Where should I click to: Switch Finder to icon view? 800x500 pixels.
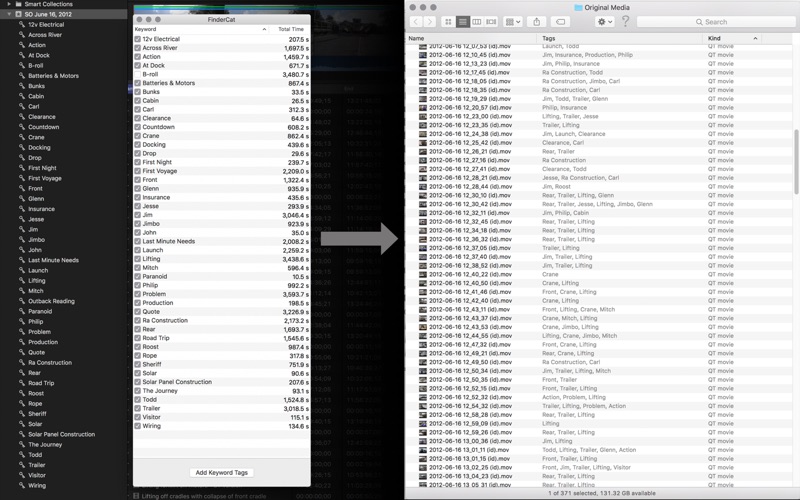448,21
